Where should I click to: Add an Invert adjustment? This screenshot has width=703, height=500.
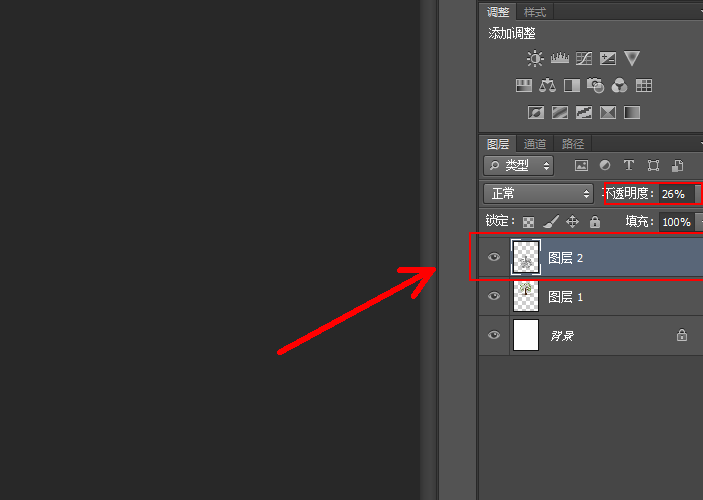point(536,112)
